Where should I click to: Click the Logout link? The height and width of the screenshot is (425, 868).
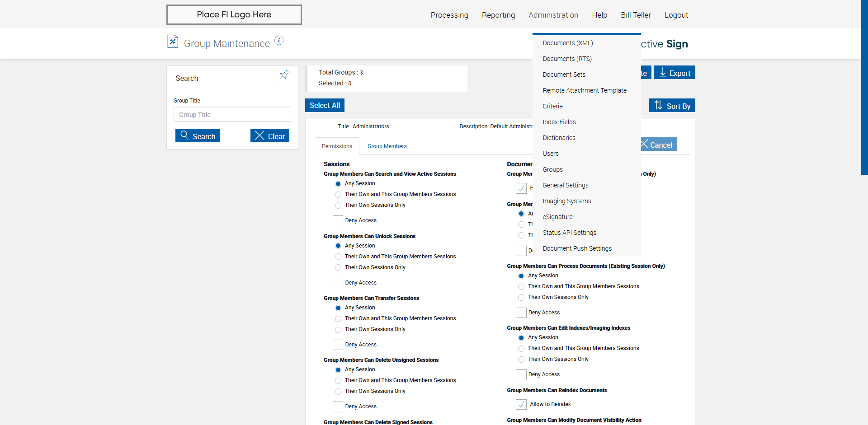[676, 15]
